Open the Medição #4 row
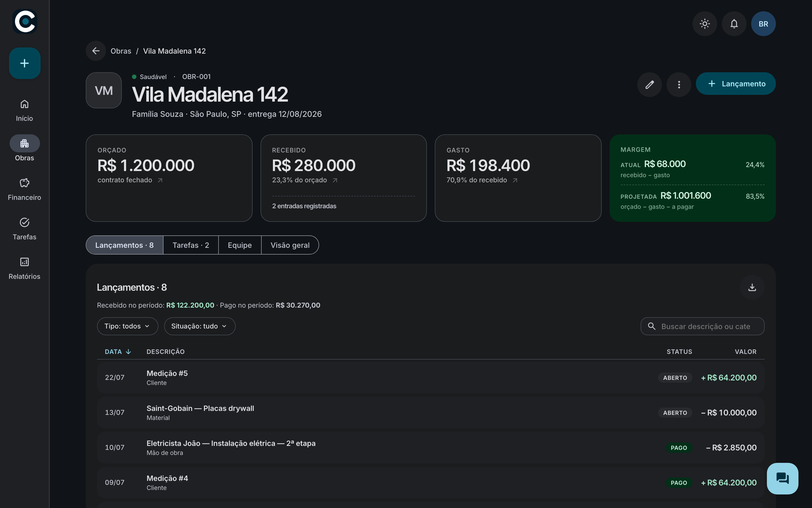Image resolution: width=812 pixels, height=508 pixels. tap(431, 483)
